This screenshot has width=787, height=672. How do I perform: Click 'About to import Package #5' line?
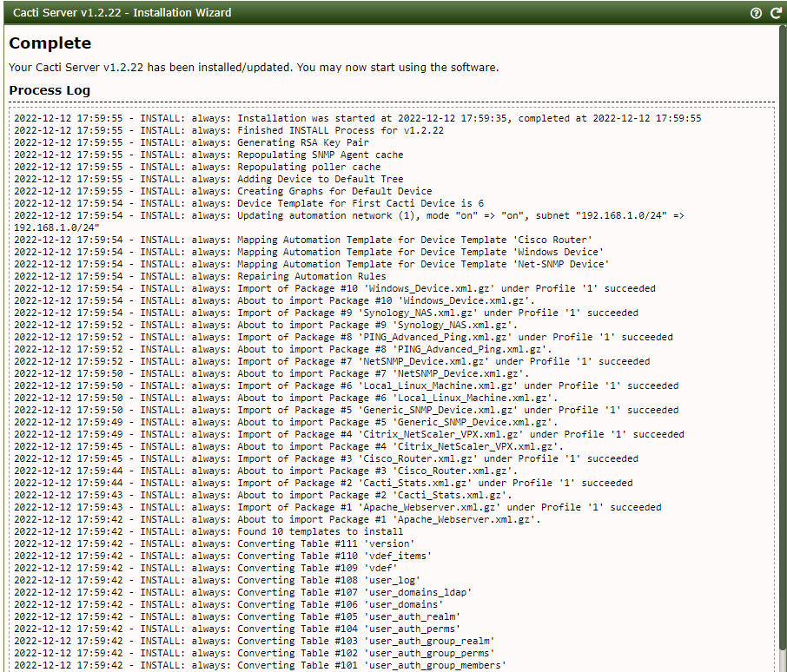[x=286, y=422]
